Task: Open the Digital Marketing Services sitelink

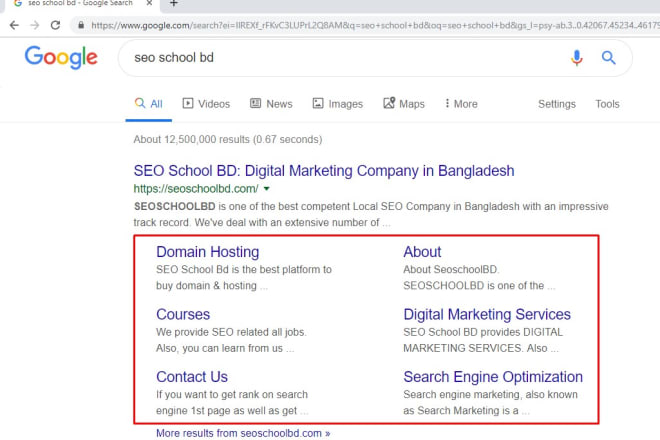Action: [487, 315]
